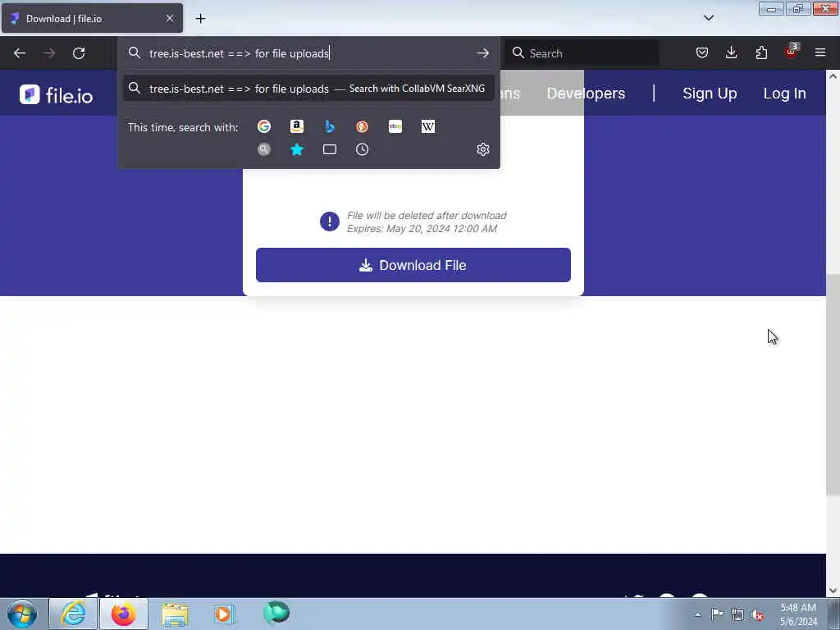Open Windows Explorer from the taskbar
840x630 pixels.
(175, 614)
